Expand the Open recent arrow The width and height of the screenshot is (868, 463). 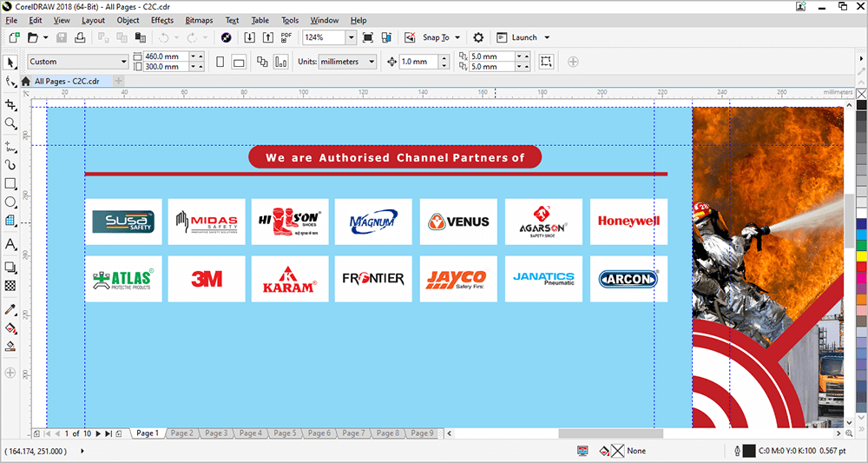click(x=45, y=37)
